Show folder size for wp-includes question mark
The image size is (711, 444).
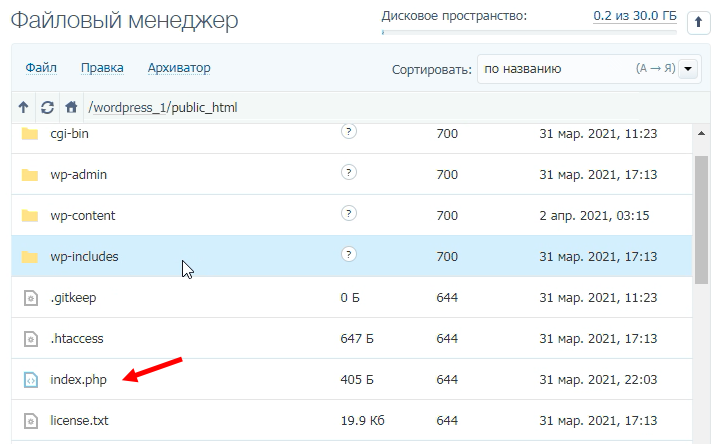point(348,254)
